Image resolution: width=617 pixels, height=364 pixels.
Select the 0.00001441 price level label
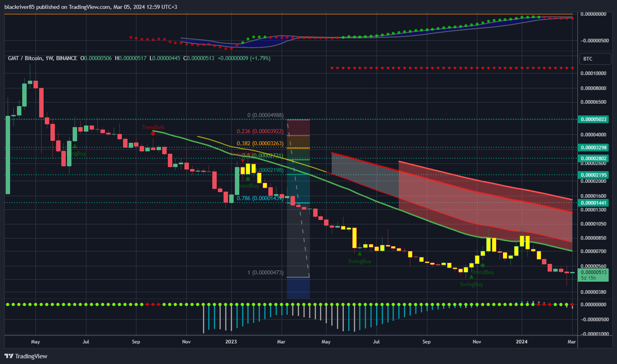pyautogui.click(x=594, y=203)
